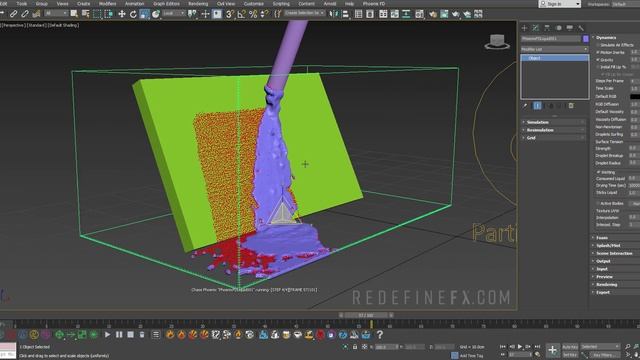Screen dimensions: 640x360
Task: Click the Phoenix start simulation play icon
Action: point(107,335)
